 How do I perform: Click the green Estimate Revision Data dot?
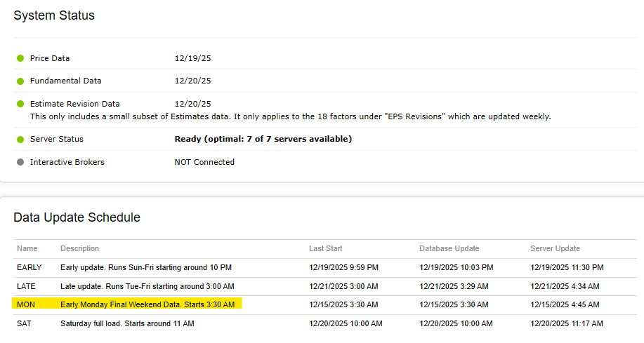(x=20, y=104)
